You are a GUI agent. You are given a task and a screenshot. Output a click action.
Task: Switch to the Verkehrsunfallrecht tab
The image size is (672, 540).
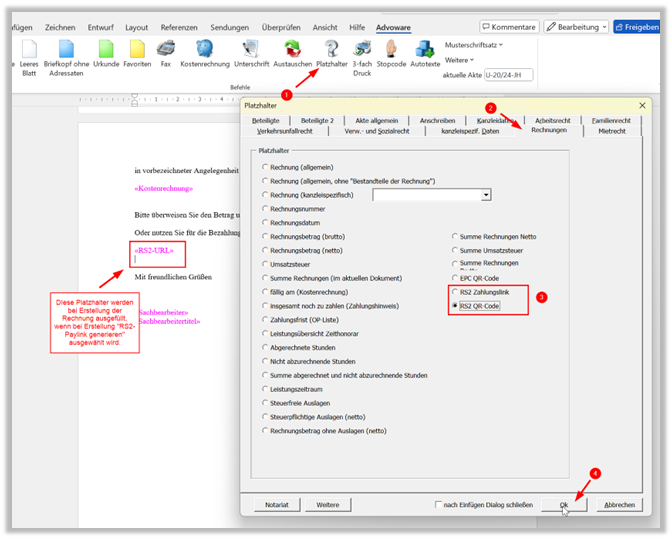[285, 131]
